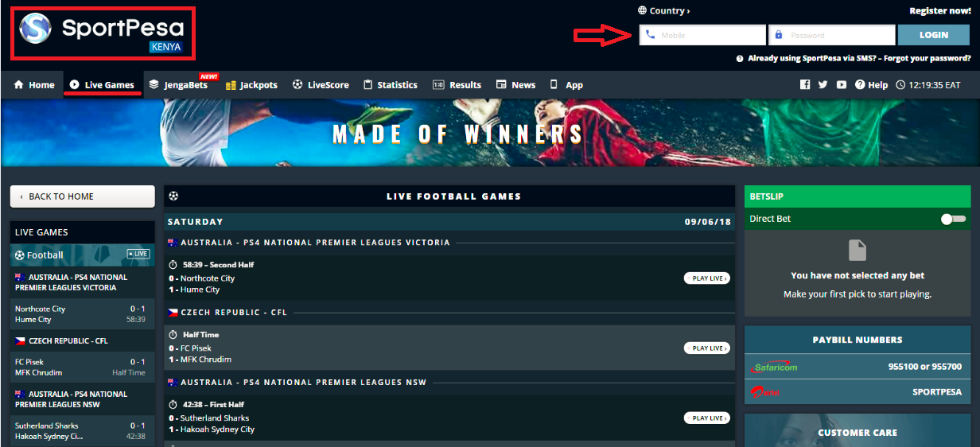Click the Safaricom logo in Paybill Numbers
The width and height of the screenshot is (980, 447).
point(774,367)
